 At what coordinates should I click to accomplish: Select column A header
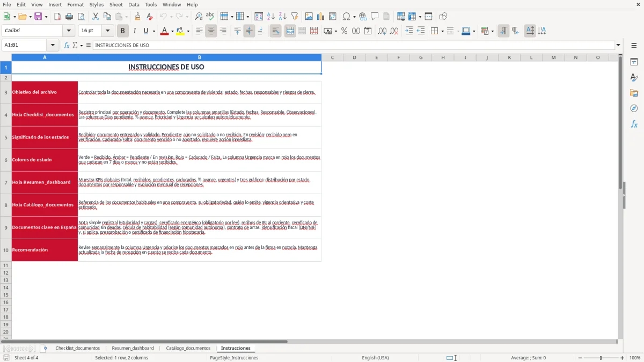click(x=45, y=57)
